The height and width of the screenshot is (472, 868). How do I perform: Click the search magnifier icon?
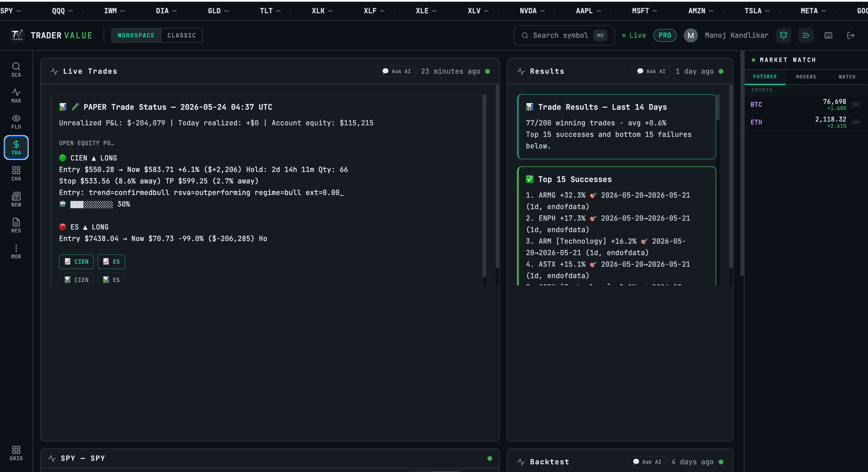[x=525, y=35]
